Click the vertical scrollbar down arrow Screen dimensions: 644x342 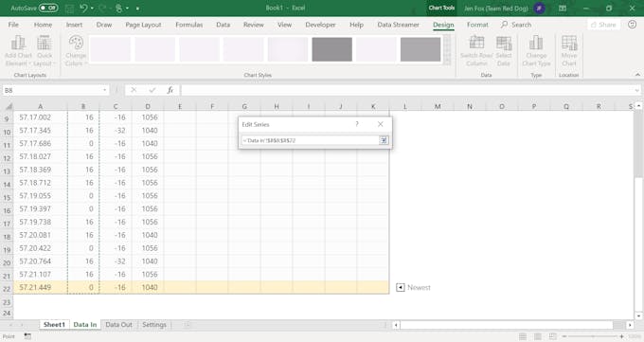click(x=638, y=315)
